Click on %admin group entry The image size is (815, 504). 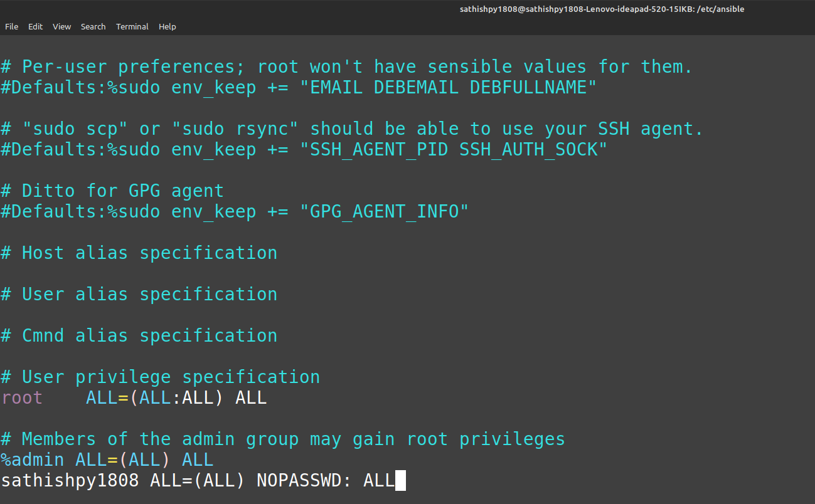pos(33,460)
